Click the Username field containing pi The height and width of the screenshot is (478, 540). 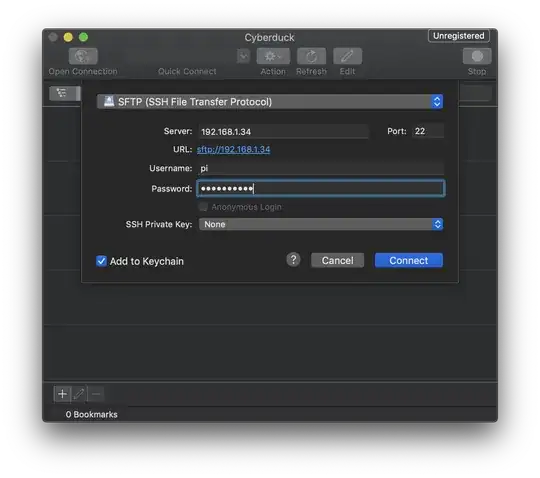pyautogui.click(x=321, y=168)
